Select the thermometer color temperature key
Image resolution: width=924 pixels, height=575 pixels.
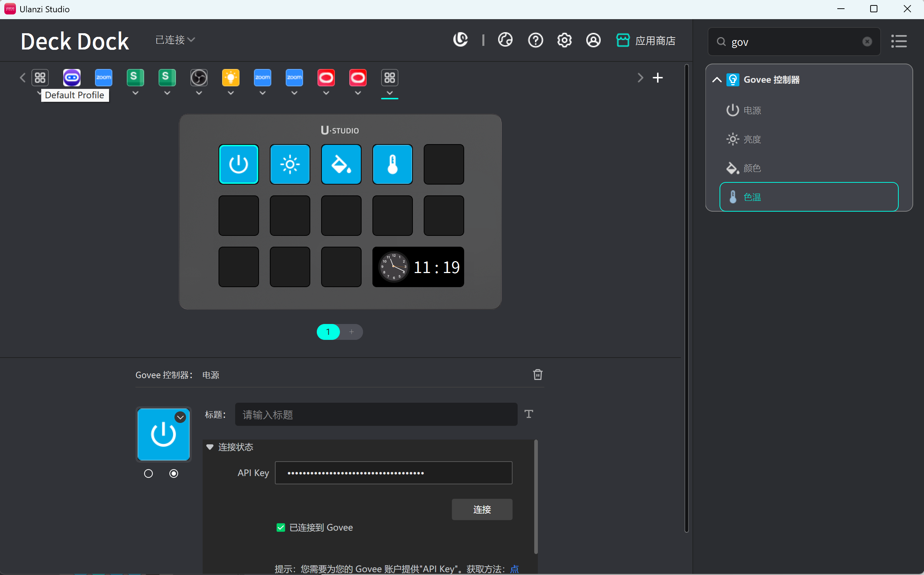pos(392,164)
